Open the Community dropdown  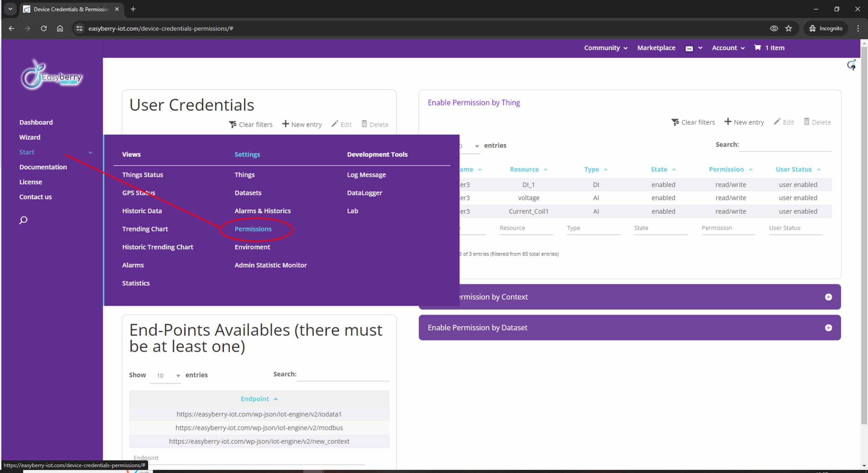[x=606, y=48]
